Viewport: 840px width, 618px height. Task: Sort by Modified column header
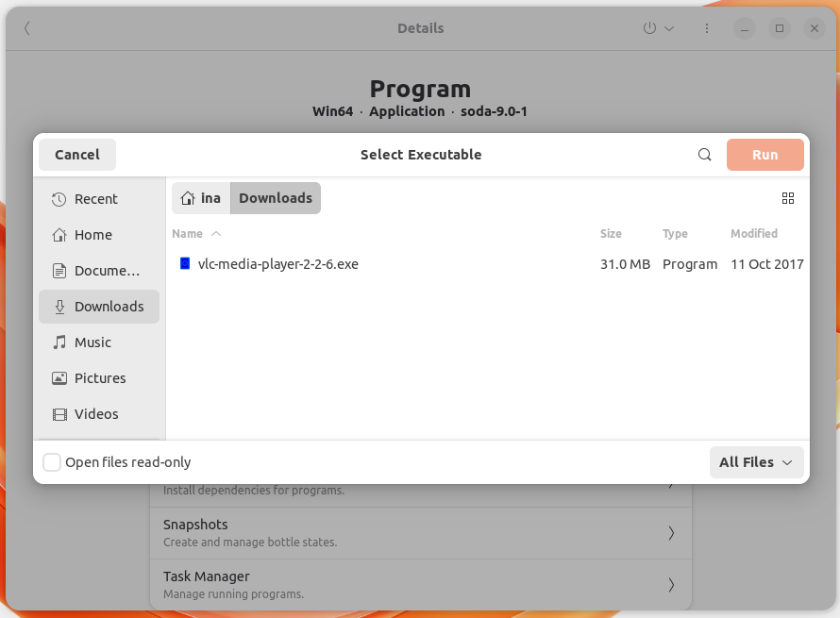(x=754, y=233)
